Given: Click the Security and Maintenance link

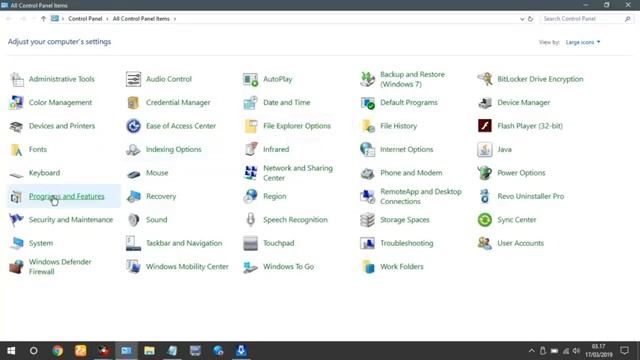Looking at the screenshot, I should (71, 220).
